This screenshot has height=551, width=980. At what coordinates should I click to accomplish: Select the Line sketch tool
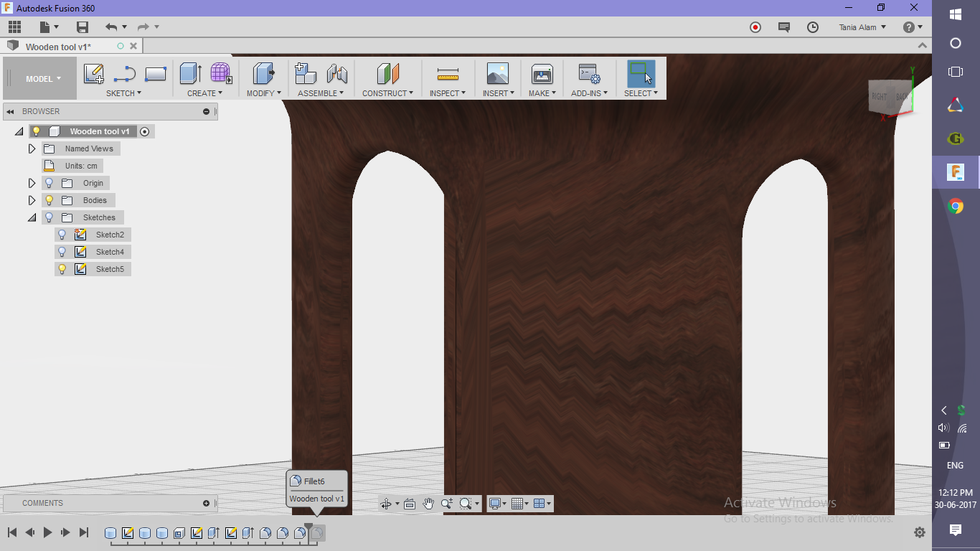click(x=125, y=73)
